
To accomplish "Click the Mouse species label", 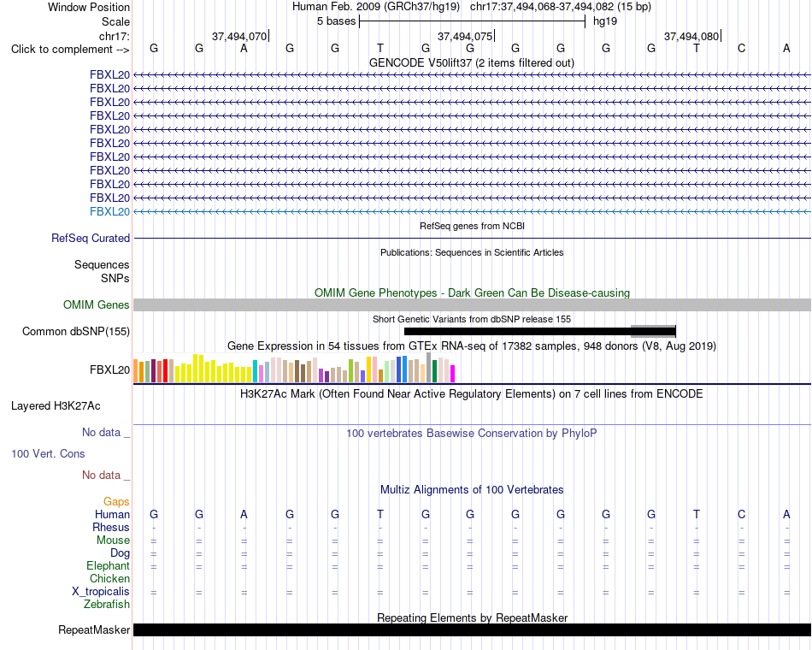I will click(113, 541).
